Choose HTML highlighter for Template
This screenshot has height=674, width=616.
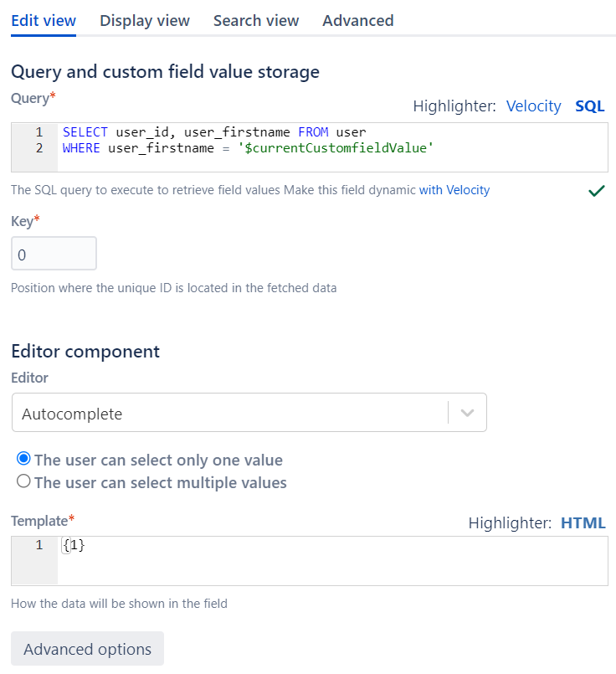583,523
